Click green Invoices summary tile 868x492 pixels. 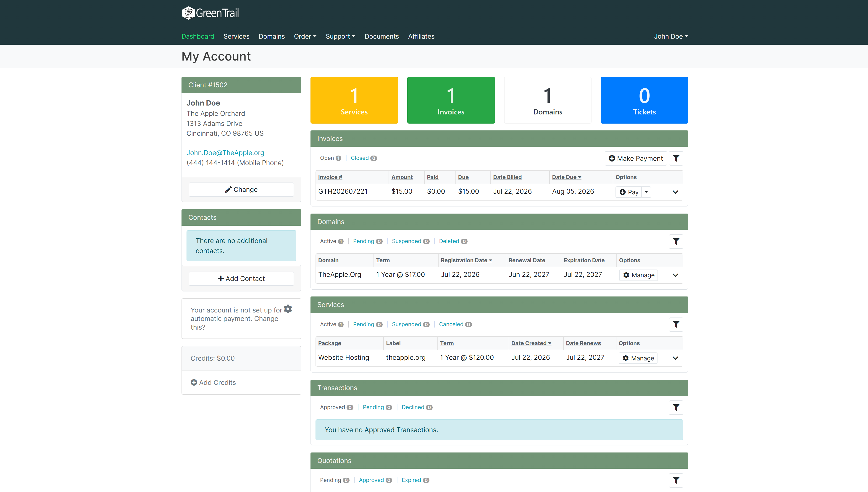point(451,100)
